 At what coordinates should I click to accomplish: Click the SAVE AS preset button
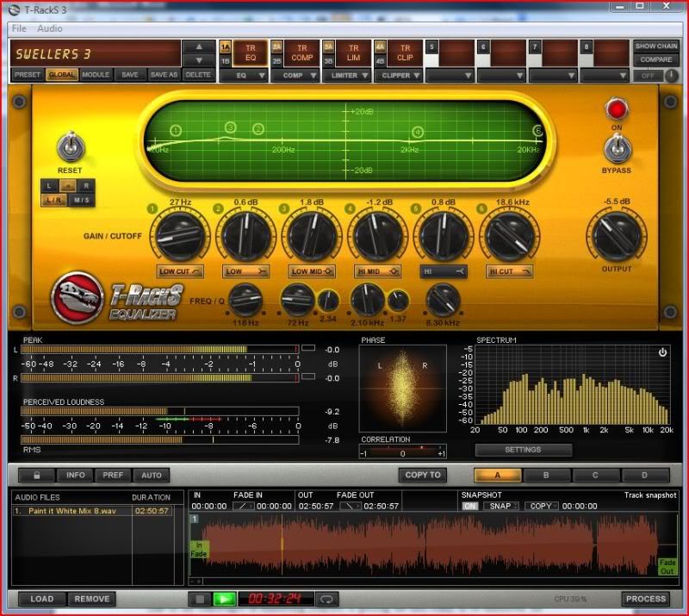[164, 75]
